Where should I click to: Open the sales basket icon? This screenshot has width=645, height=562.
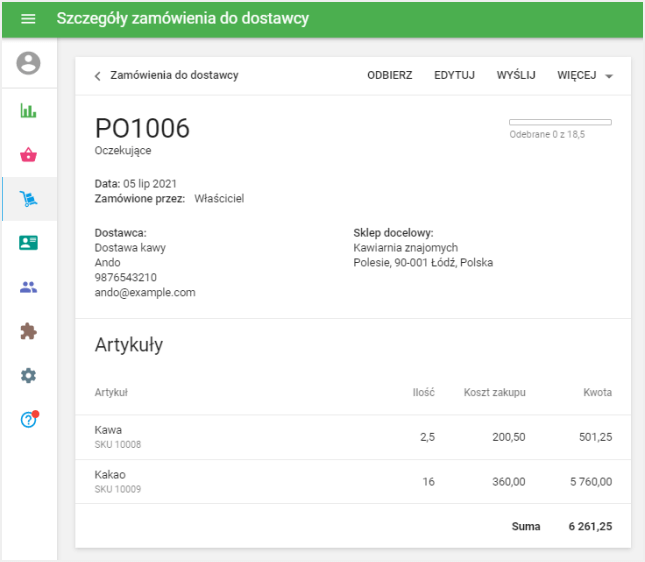tap(28, 155)
